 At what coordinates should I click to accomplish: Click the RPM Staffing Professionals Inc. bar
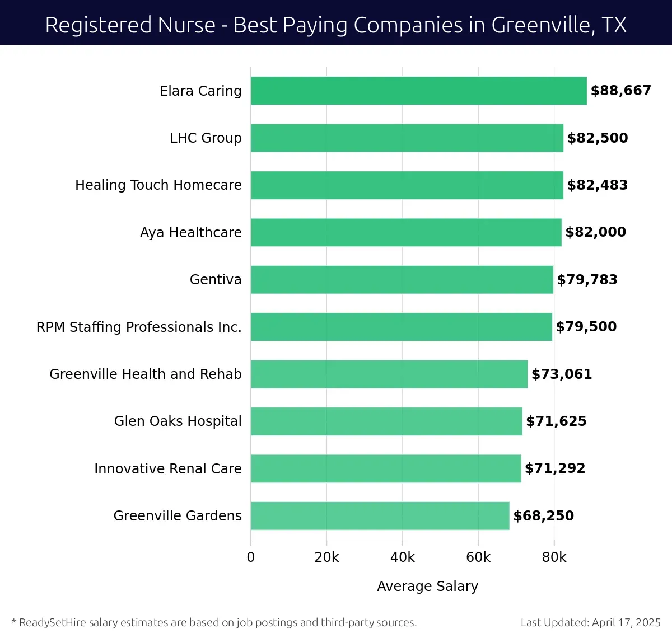click(x=402, y=327)
